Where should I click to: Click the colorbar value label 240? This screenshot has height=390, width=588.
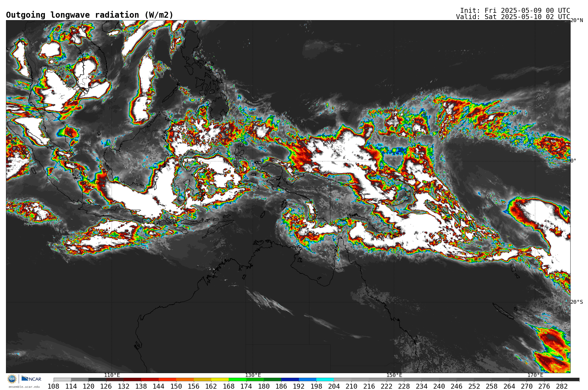(x=439, y=386)
